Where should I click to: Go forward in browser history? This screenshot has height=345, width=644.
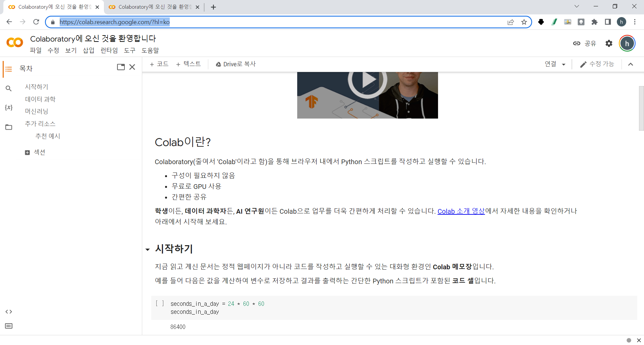point(23,22)
